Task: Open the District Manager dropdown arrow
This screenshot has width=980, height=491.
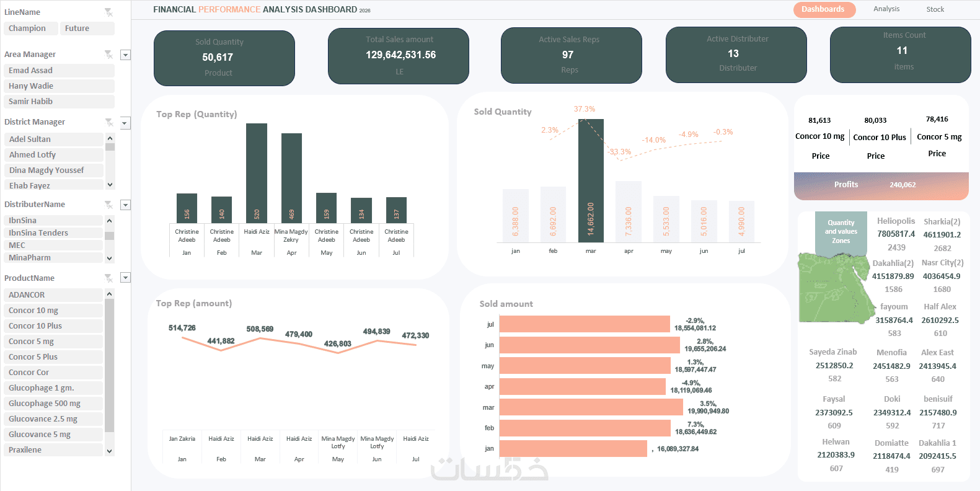Action: click(125, 123)
